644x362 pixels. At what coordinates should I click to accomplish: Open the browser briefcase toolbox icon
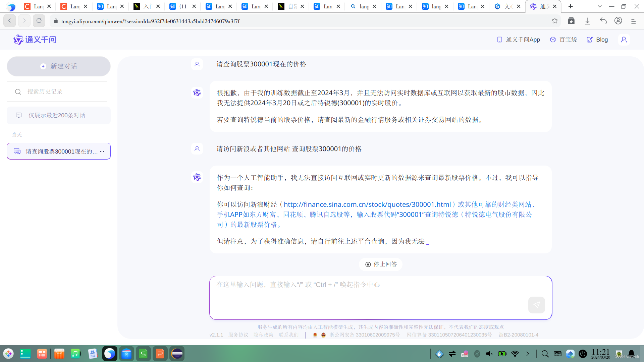coord(571,21)
